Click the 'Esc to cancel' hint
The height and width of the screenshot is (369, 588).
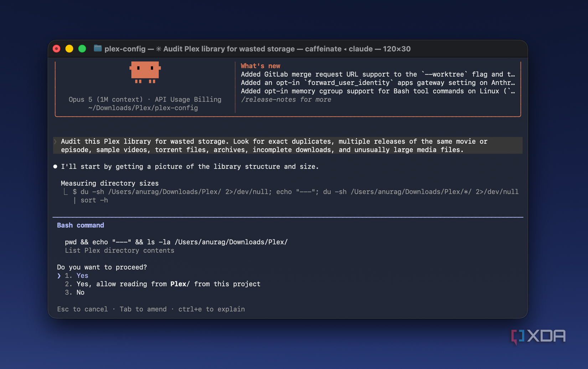82,309
